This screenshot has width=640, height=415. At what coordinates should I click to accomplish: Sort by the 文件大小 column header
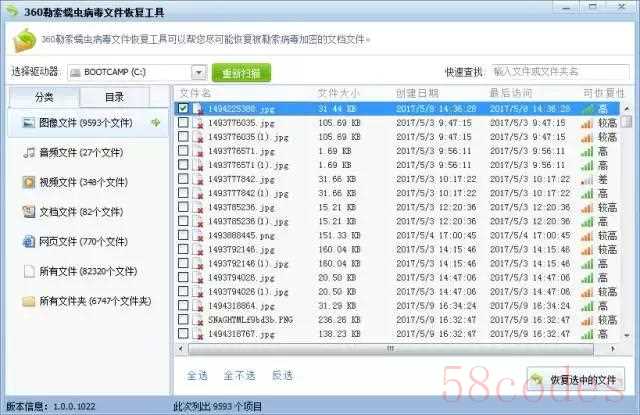pos(338,93)
